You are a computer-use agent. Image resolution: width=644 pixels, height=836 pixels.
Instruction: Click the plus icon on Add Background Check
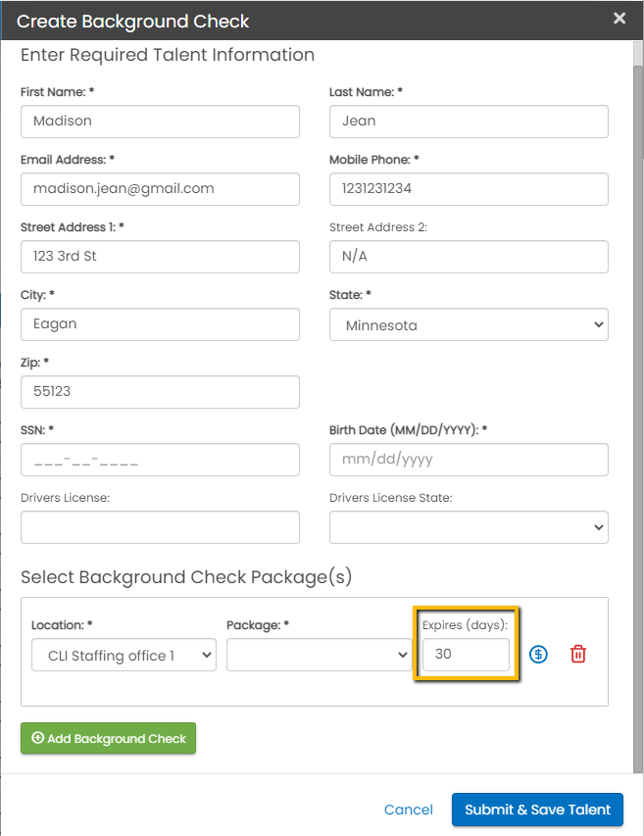(x=38, y=738)
